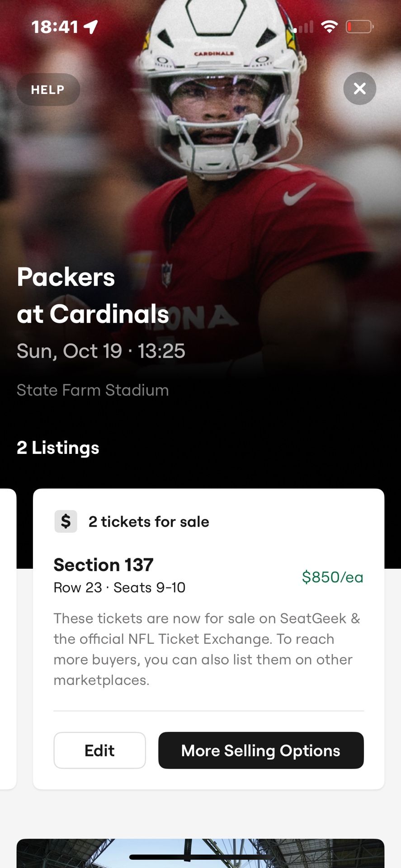This screenshot has height=868, width=401.
Task: Tap the location arrow icon
Action: tap(91, 27)
